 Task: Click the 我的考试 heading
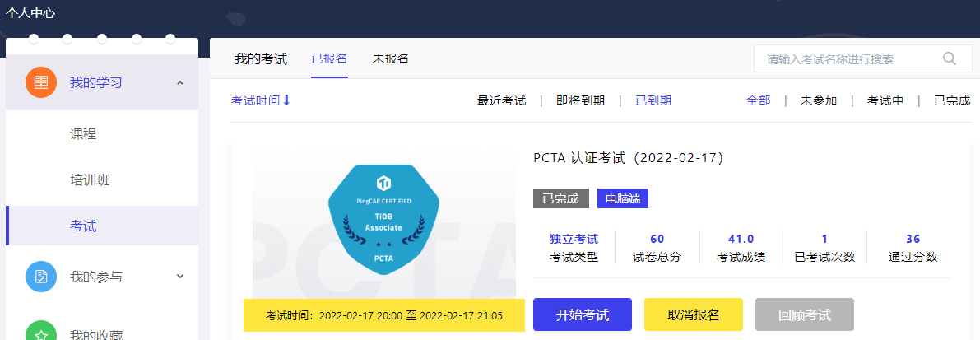261,59
